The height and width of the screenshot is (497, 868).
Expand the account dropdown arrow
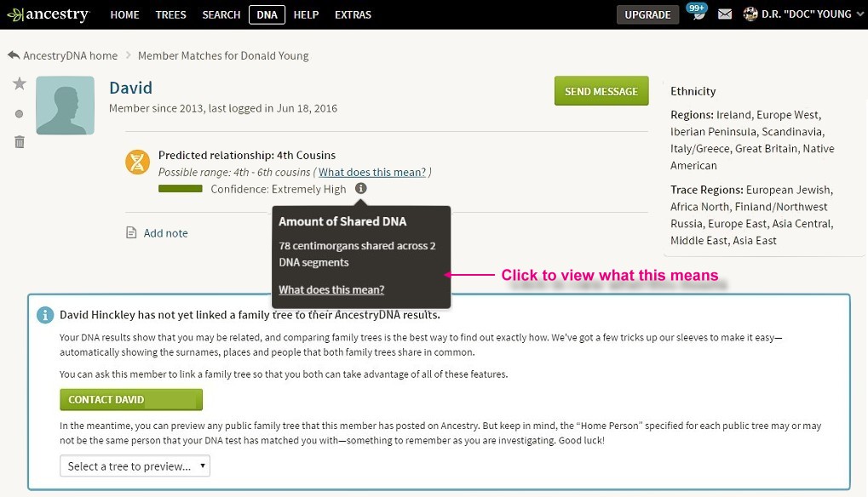(859, 14)
